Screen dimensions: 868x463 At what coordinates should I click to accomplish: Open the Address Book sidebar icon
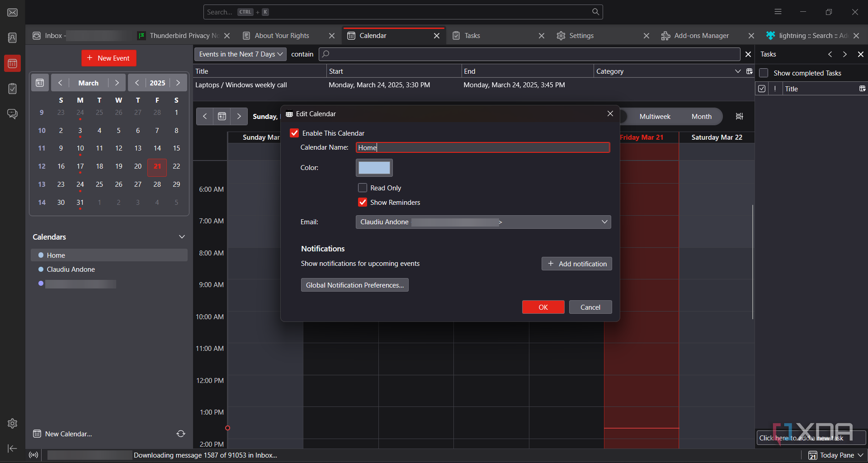12,38
